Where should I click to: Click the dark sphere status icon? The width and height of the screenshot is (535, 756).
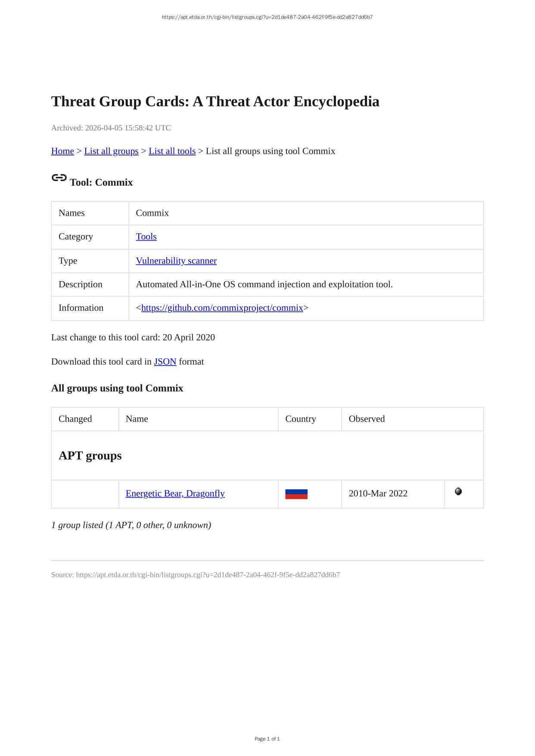[x=458, y=491]
